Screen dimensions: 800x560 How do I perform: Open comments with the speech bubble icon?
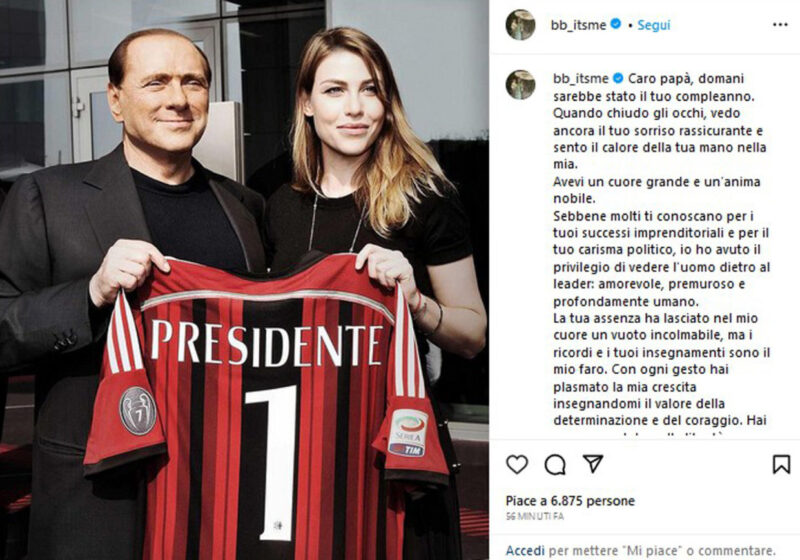pyautogui.click(x=555, y=464)
